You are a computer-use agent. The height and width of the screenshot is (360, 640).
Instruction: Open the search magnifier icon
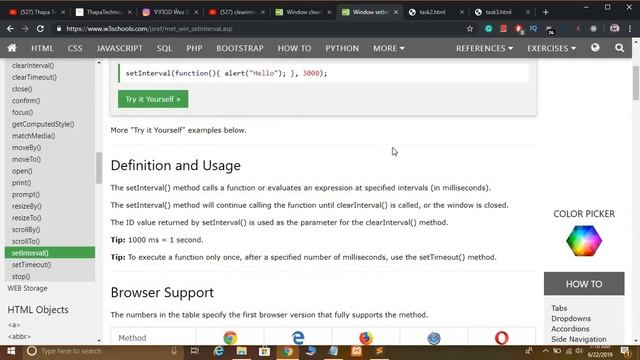(x=619, y=48)
